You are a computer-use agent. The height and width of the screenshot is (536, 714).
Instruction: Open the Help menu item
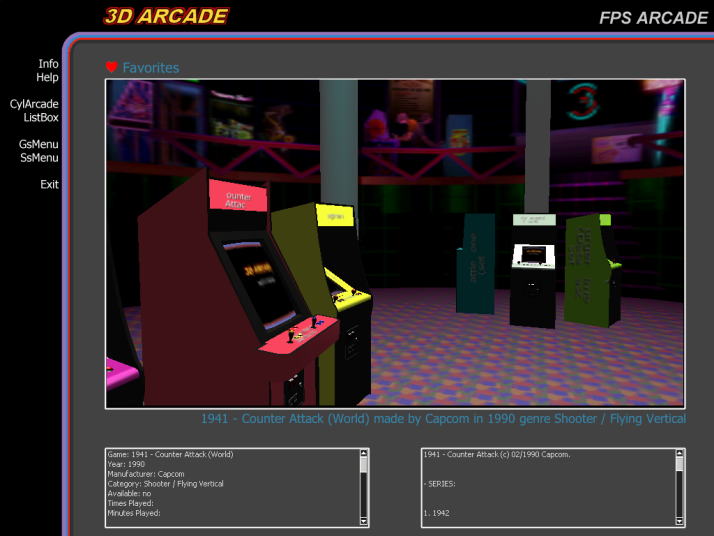(47, 78)
